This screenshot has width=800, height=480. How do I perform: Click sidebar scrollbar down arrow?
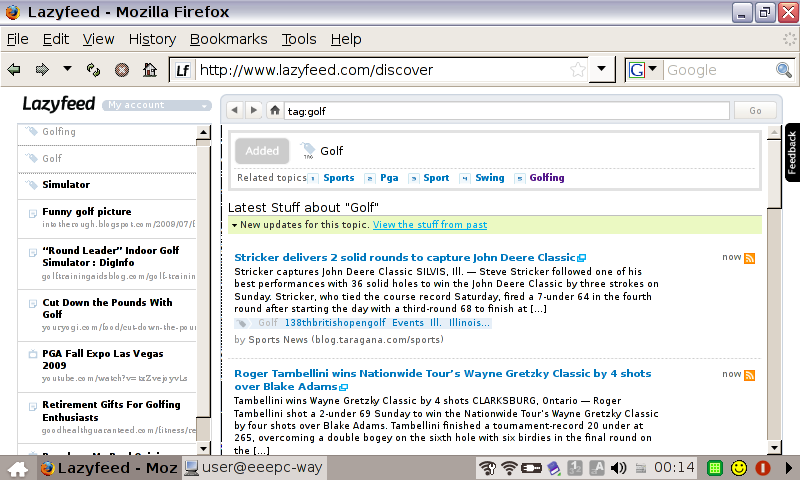click(204, 448)
